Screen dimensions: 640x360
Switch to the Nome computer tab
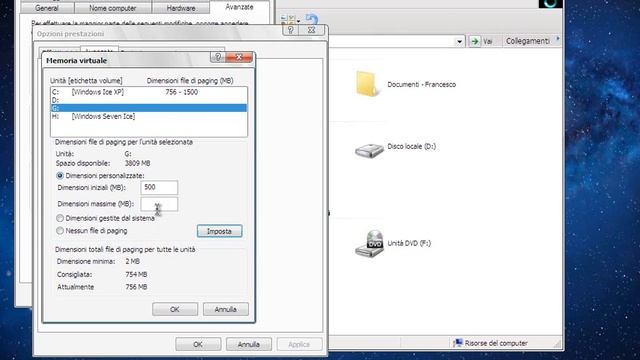113,8
